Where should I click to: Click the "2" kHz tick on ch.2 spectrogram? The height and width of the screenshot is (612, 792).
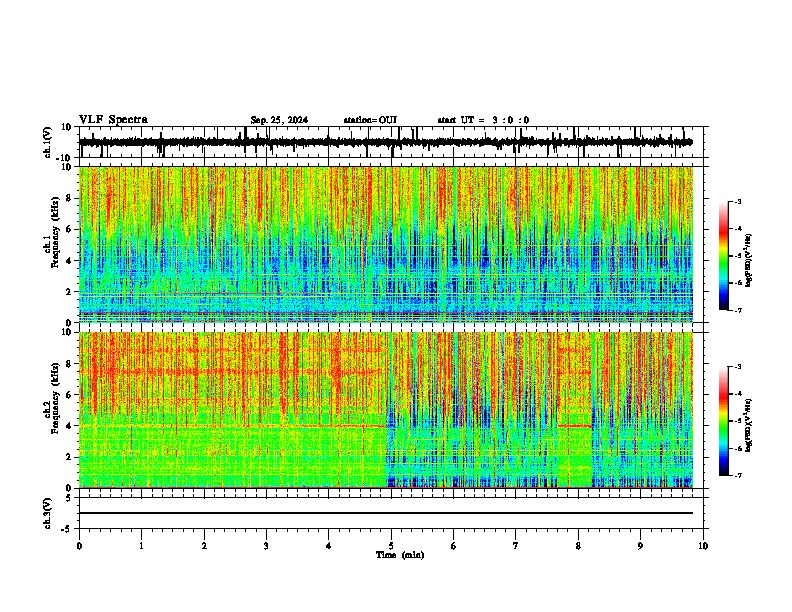[x=70, y=457]
